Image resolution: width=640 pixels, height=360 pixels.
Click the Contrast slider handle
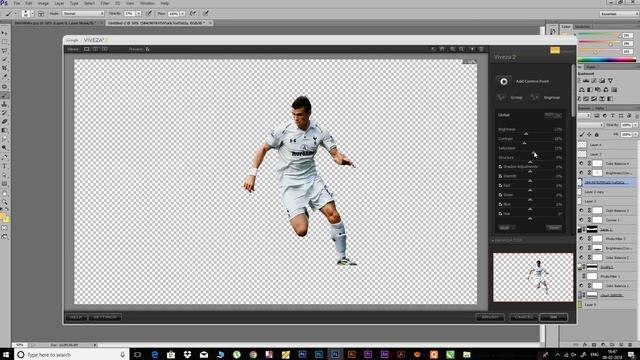(524, 143)
